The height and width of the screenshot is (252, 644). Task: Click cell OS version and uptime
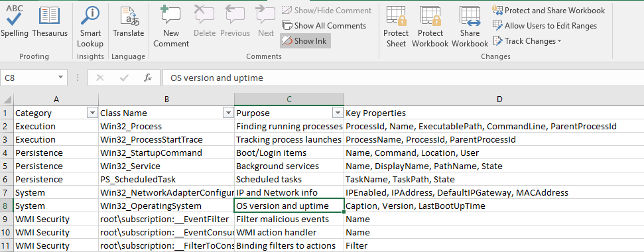coord(289,206)
